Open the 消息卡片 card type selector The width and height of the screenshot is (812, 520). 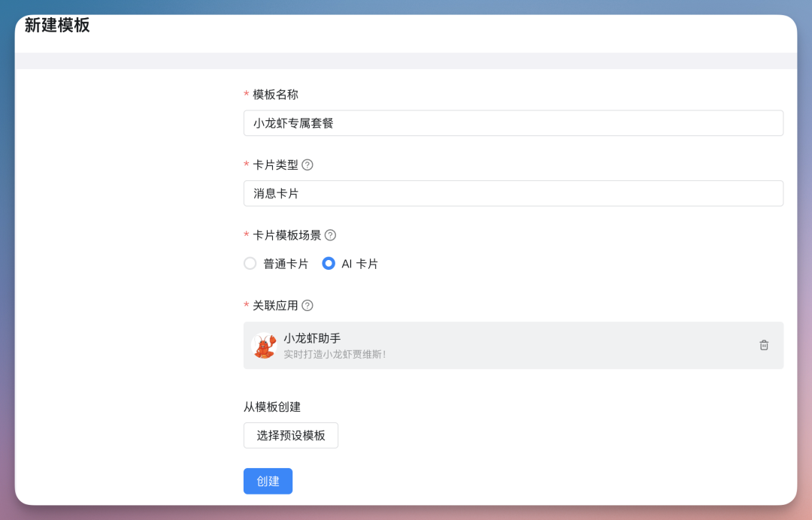(514, 193)
